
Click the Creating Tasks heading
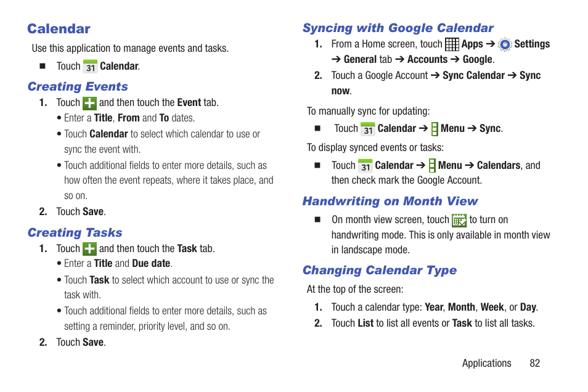coord(75,232)
